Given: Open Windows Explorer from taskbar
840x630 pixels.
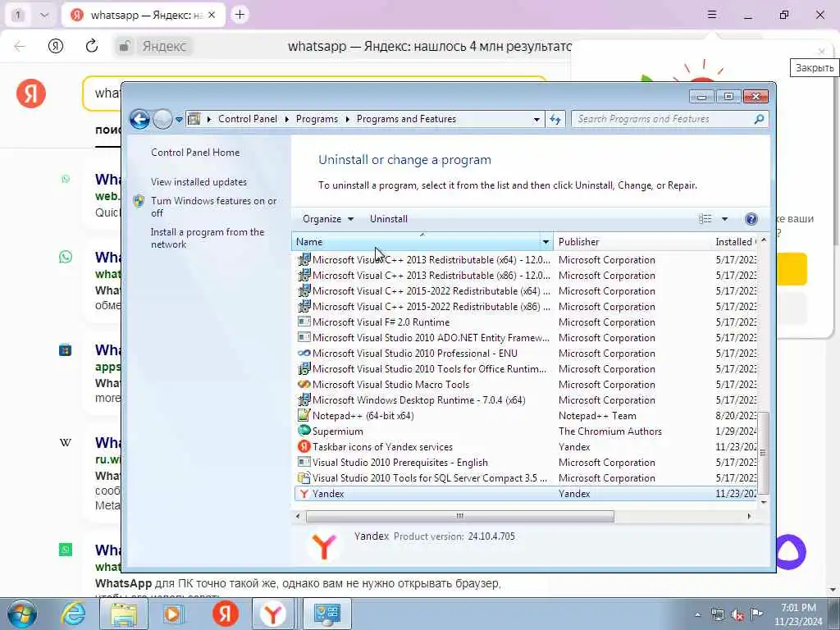Looking at the screenshot, I should [124, 614].
